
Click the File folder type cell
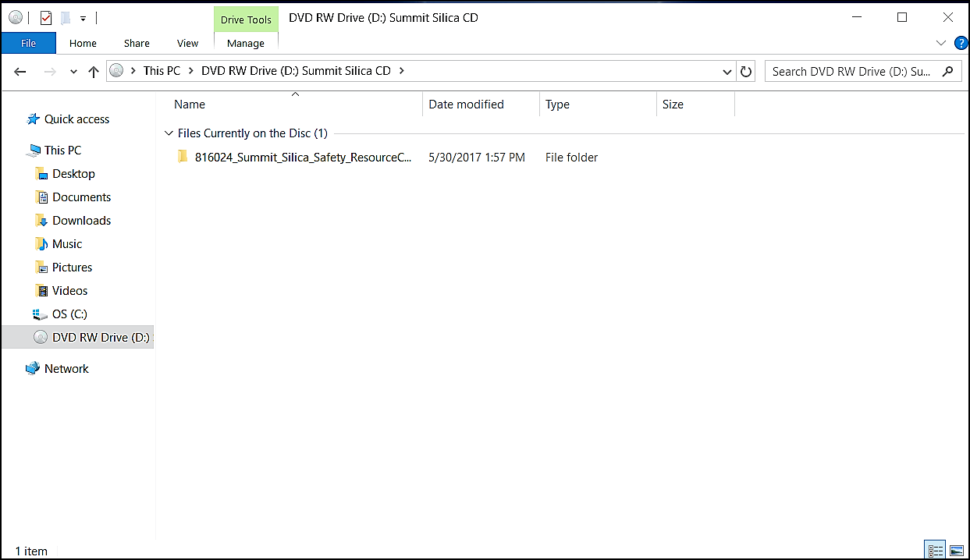click(x=571, y=158)
